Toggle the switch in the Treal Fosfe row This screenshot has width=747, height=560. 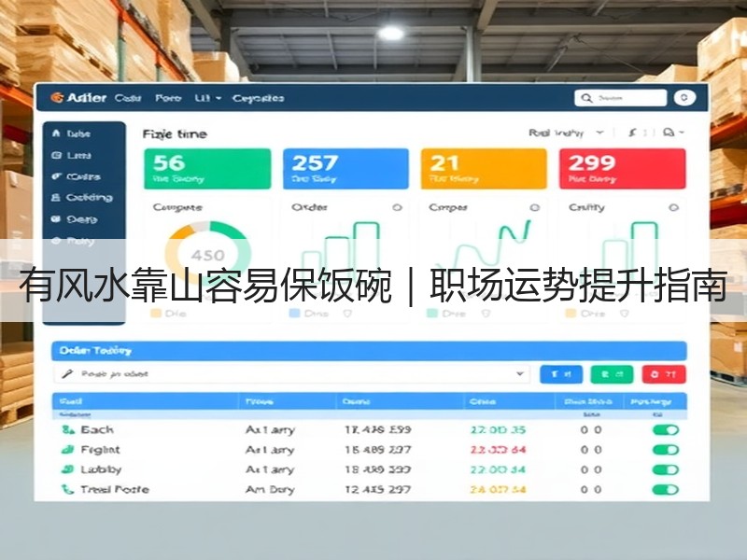pyautogui.click(x=666, y=489)
